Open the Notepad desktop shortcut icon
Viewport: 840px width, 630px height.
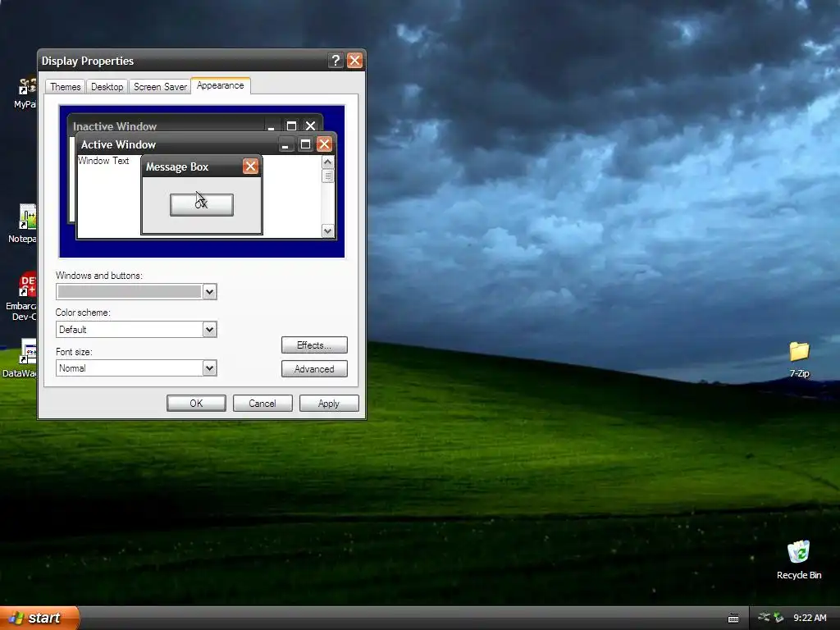27,217
